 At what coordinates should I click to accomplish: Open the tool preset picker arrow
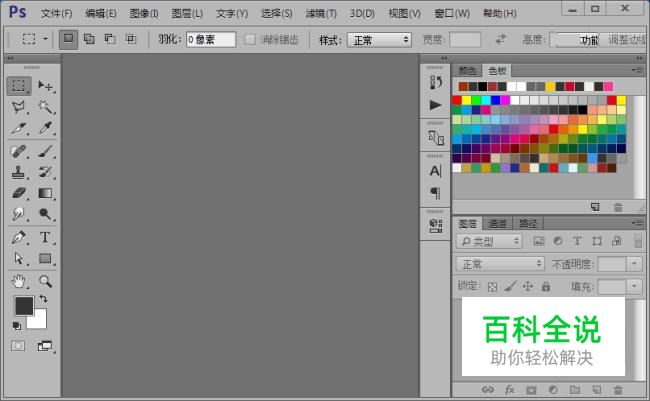pyautogui.click(x=46, y=39)
